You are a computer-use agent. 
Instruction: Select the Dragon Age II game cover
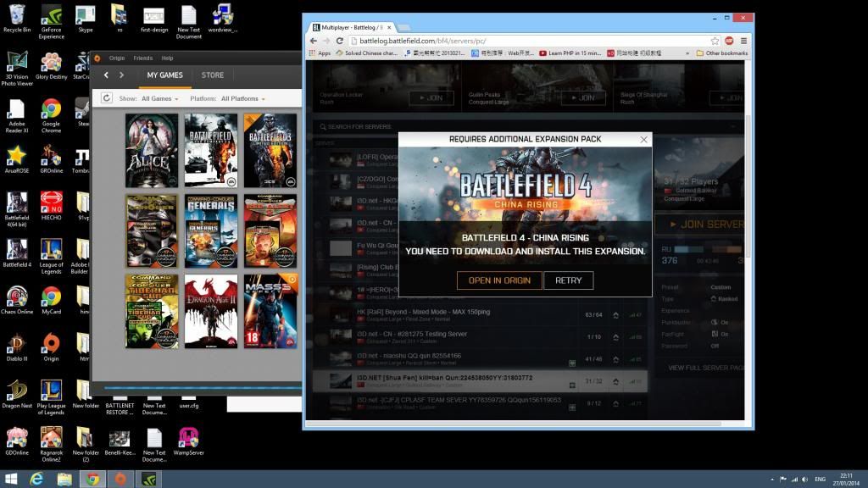(211, 312)
